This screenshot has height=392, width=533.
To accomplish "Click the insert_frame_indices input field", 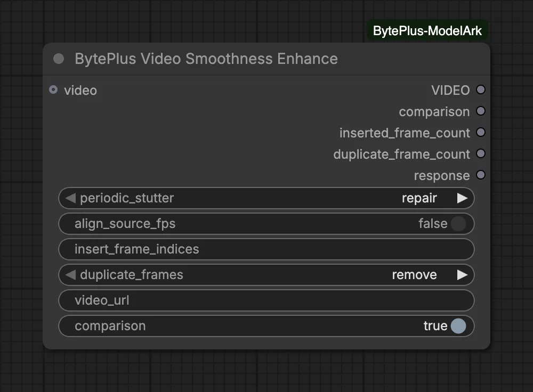I will click(266, 249).
